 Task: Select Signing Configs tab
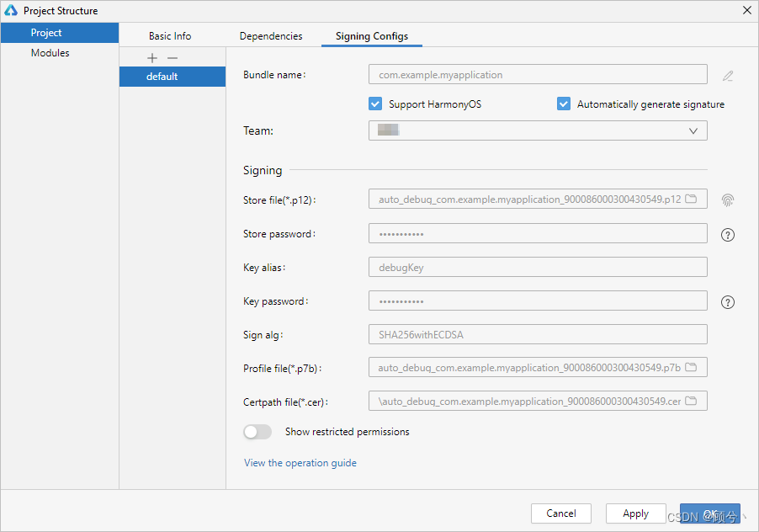(x=372, y=36)
